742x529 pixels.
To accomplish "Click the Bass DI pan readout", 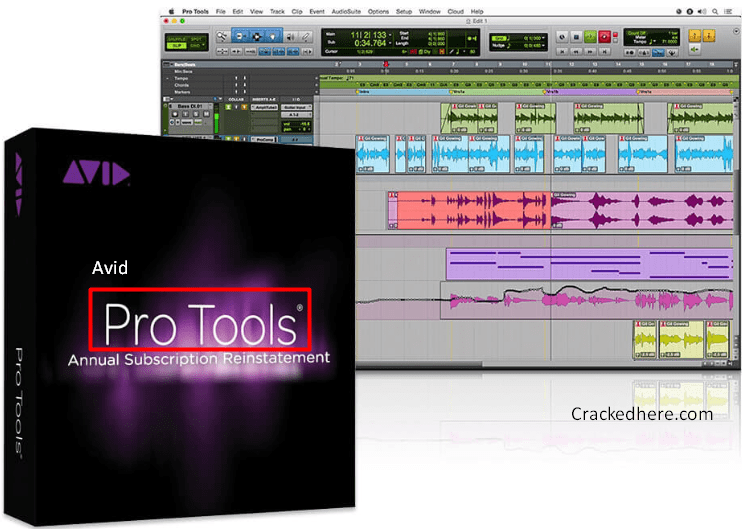I will coord(297,129).
